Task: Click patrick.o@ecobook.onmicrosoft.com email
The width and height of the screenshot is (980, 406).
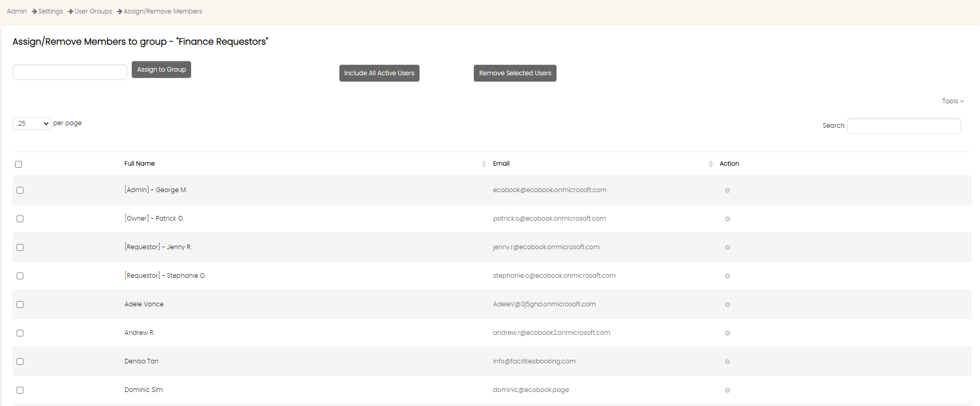Action: point(549,219)
